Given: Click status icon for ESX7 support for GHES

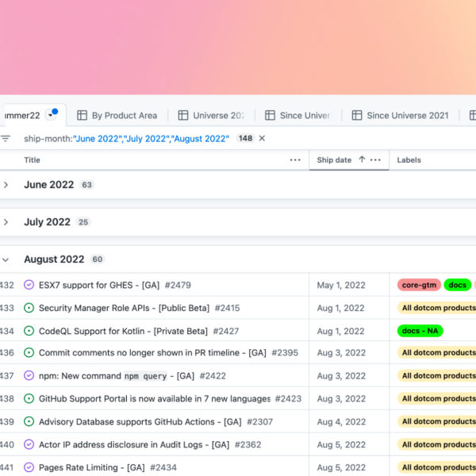Looking at the screenshot, I should point(29,285).
